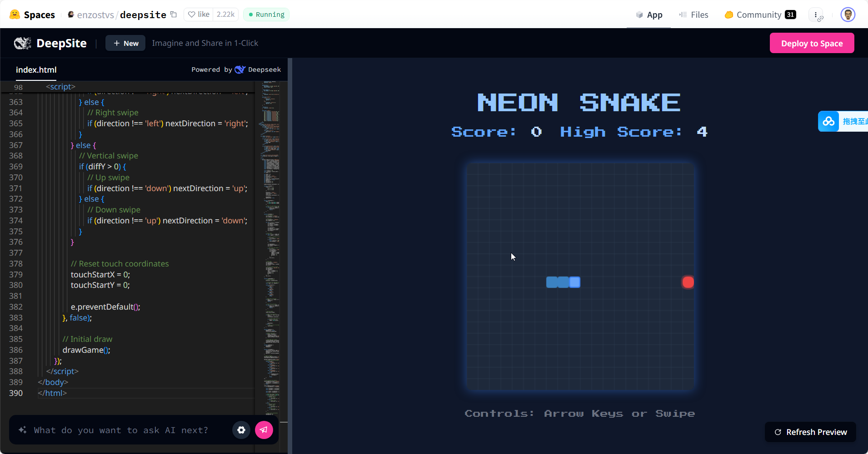Image resolution: width=868 pixels, height=454 pixels.
Task: Open the user profile avatar
Action: pyautogui.click(x=848, y=15)
